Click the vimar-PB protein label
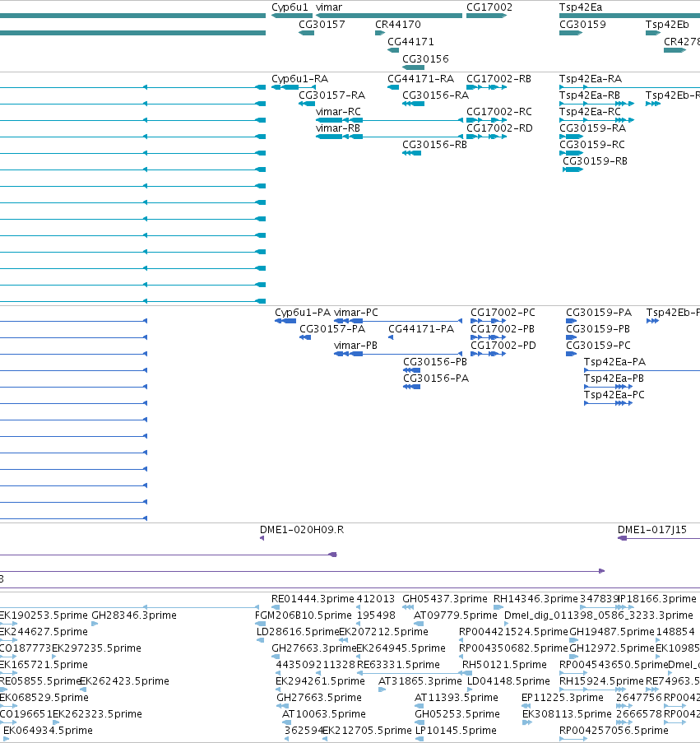The height and width of the screenshot is (743, 700). tap(355, 346)
